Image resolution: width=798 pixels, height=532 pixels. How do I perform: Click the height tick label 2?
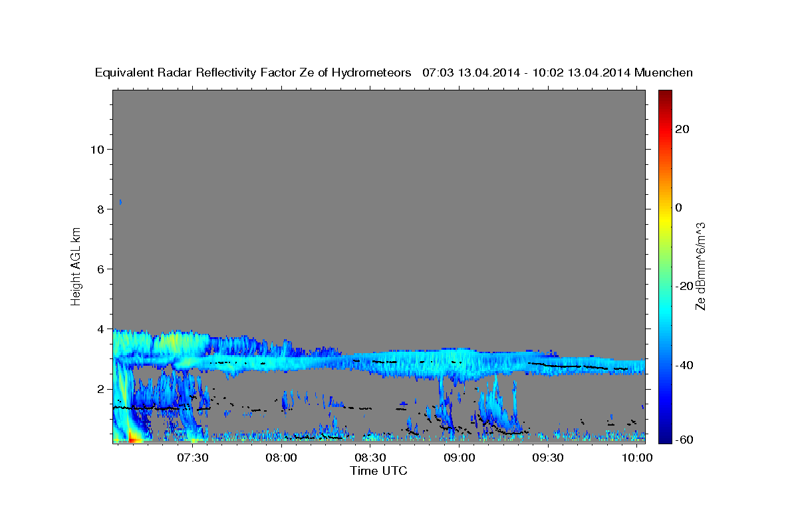tap(102, 388)
